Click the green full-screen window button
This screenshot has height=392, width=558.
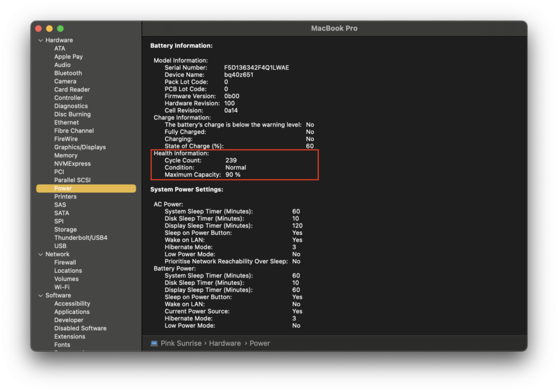(x=60, y=28)
